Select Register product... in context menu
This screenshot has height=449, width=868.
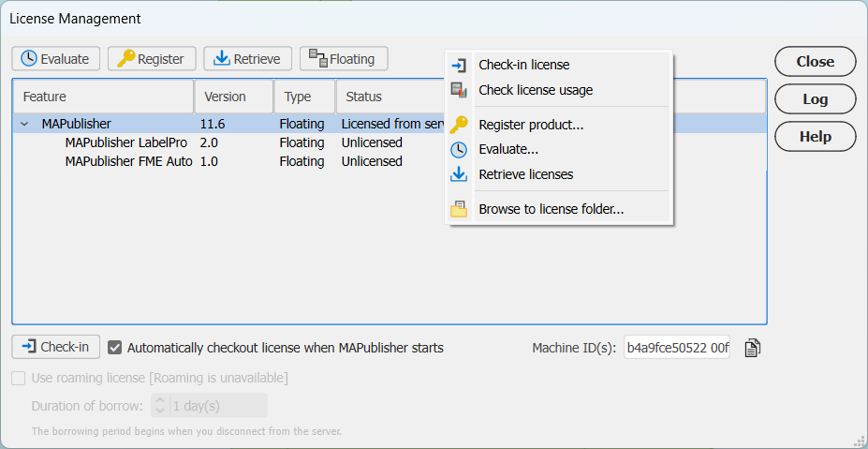pos(559,125)
